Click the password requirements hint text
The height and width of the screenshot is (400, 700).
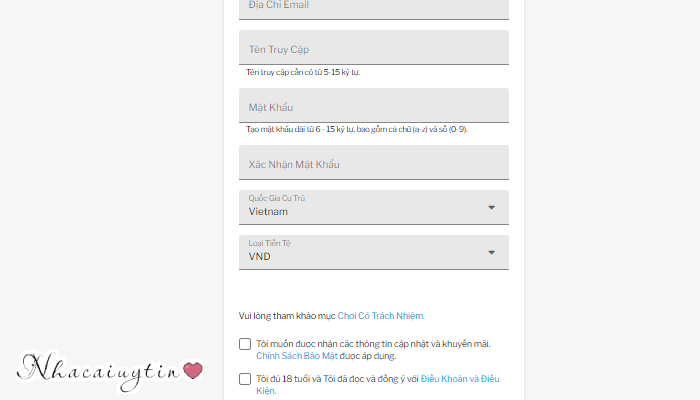(357, 129)
